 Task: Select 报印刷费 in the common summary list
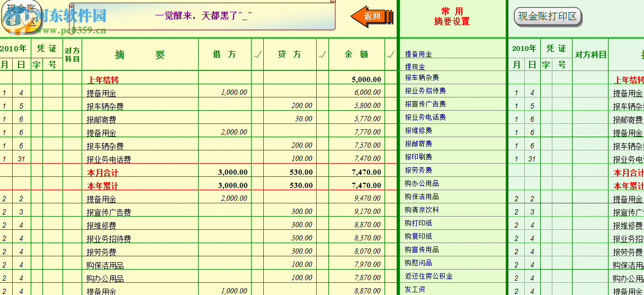tap(418, 157)
